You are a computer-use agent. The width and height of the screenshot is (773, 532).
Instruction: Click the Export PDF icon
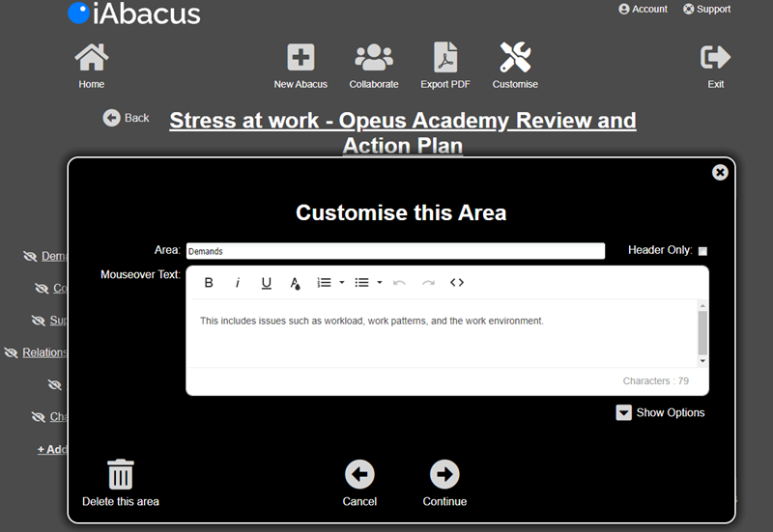point(445,57)
